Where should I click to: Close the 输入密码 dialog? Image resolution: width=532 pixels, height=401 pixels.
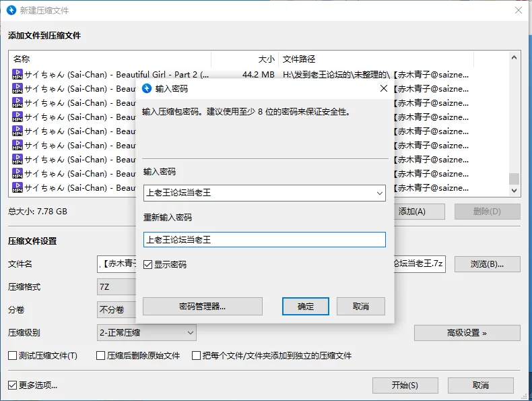(384, 88)
